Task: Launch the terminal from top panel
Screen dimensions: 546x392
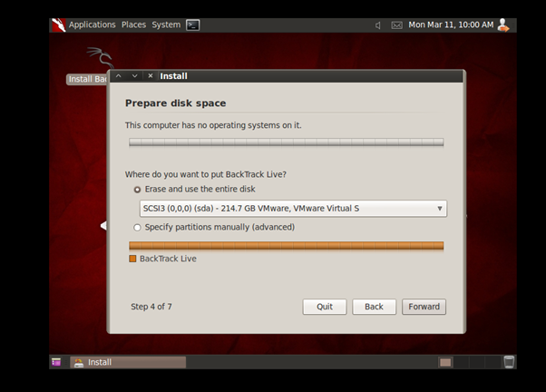Action: (192, 25)
